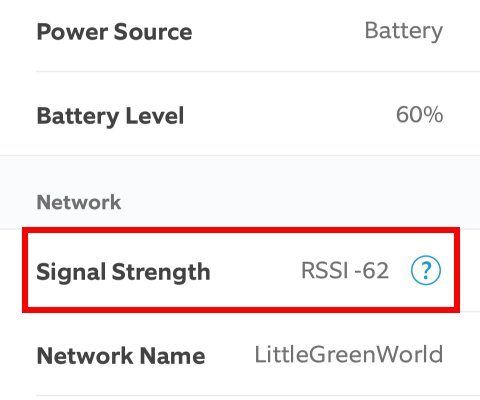The image size is (480, 400).
Task: Click the divider line below Battery Level
Action: (x=240, y=155)
